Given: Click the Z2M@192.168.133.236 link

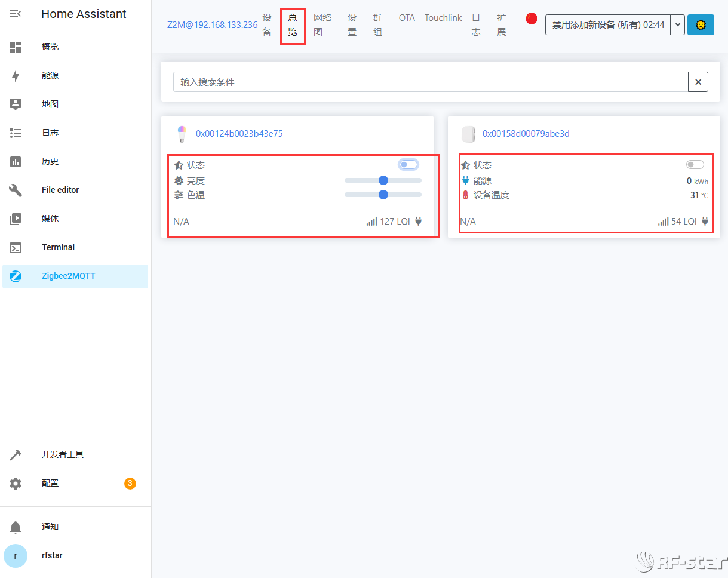Looking at the screenshot, I should click(x=213, y=25).
